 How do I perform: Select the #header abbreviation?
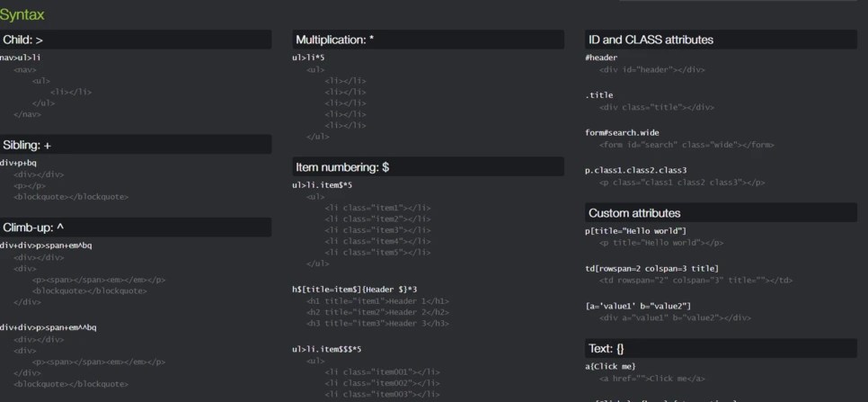pos(601,58)
